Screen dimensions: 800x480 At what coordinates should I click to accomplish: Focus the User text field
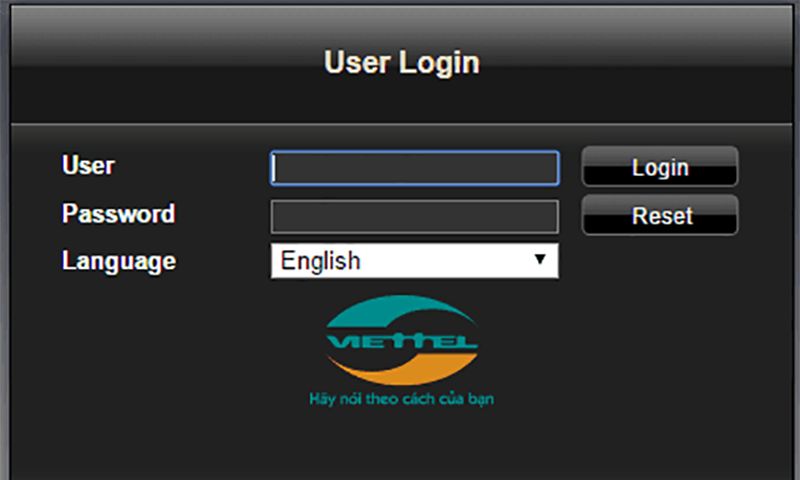pyautogui.click(x=414, y=168)
